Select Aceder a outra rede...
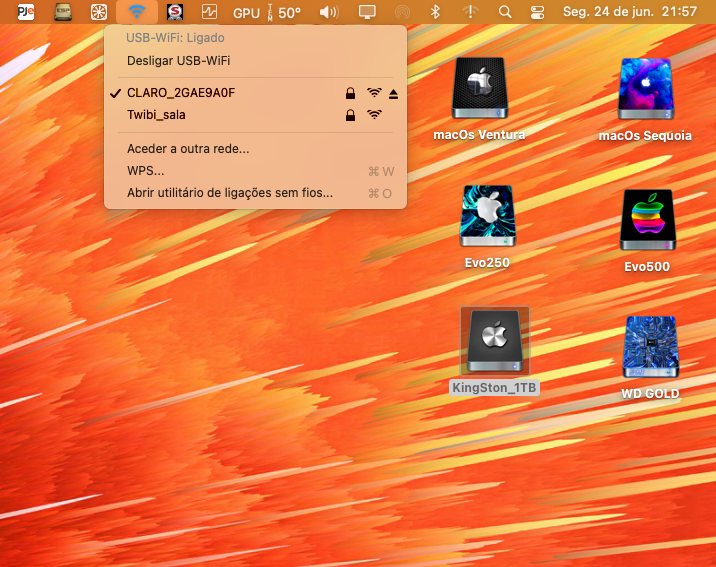Screen dimensions: 716x567 tap(255, 149)
